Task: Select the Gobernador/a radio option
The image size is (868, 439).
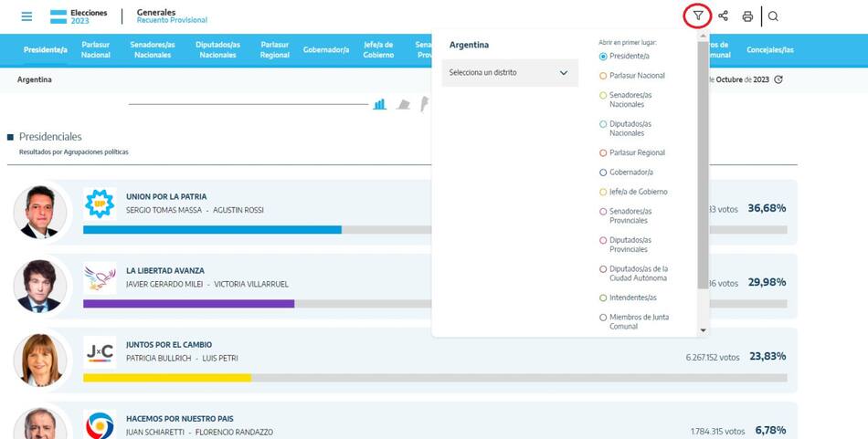Action: [603, 172]
